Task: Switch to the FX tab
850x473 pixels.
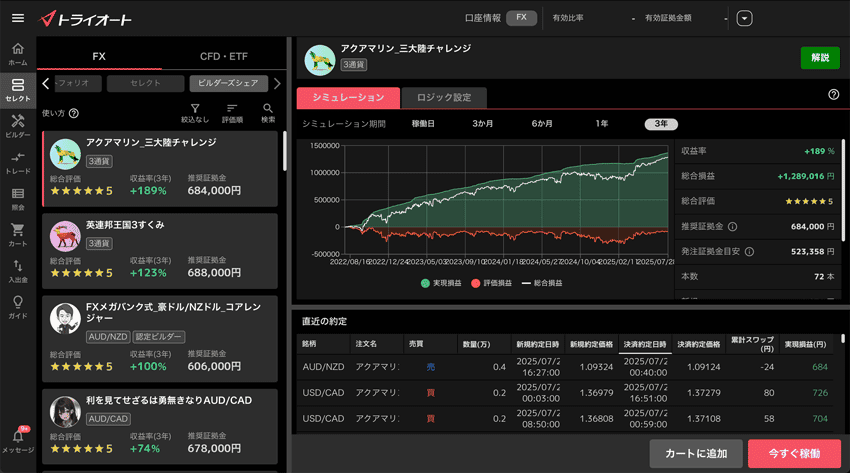Action: (99, 56)
